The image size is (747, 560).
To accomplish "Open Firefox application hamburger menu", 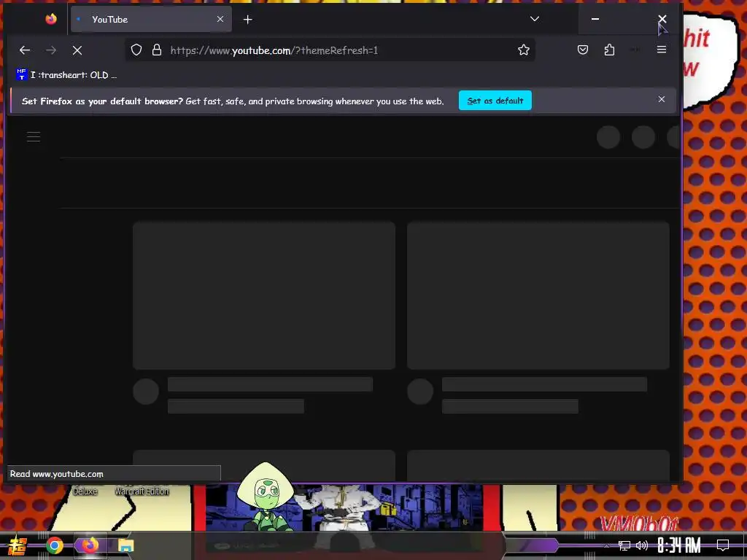I will pos(661,50).
